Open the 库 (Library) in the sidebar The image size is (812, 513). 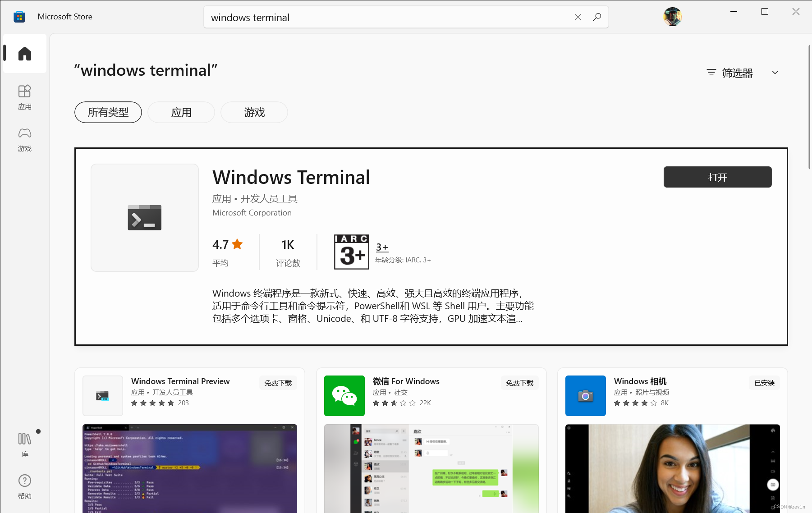(x=25, y=444)
